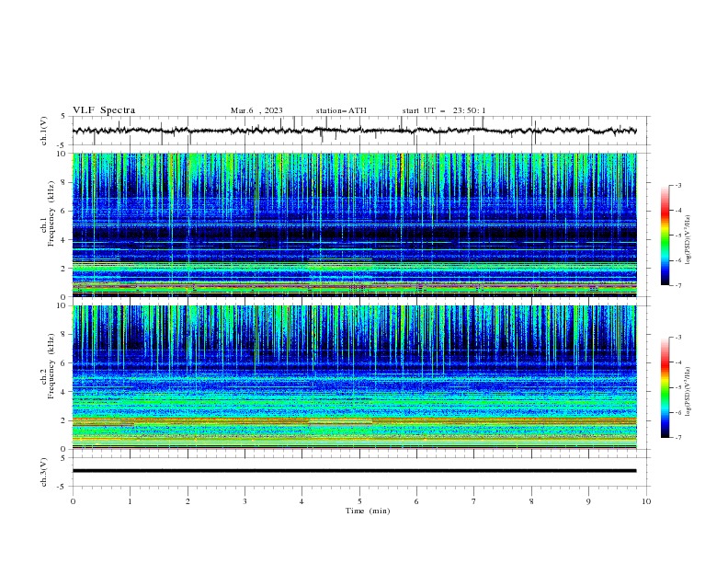This screenshot has width=728, height=563.
Task: Click the ch.2 color bar "log(PSD)(V²/Hz)" label
Action: [688, 391]
